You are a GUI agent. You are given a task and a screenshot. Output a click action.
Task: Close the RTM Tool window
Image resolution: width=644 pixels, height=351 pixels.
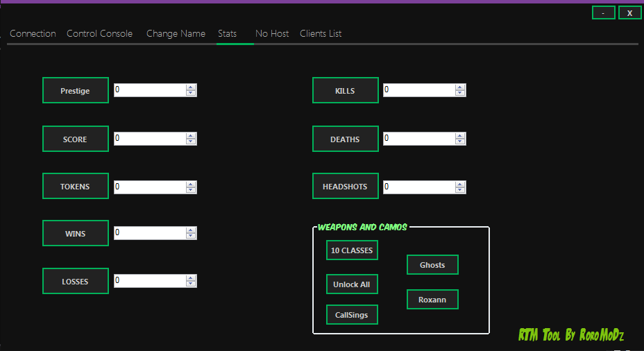point(629,12)
